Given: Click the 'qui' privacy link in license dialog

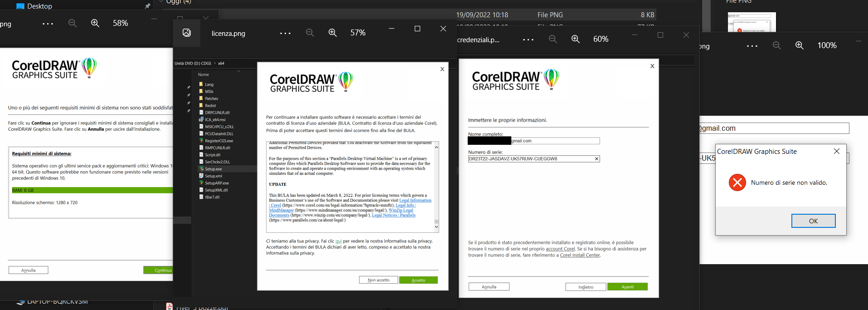Looking at the screenshot, I should pyautogui.click(x=339, y=241).
